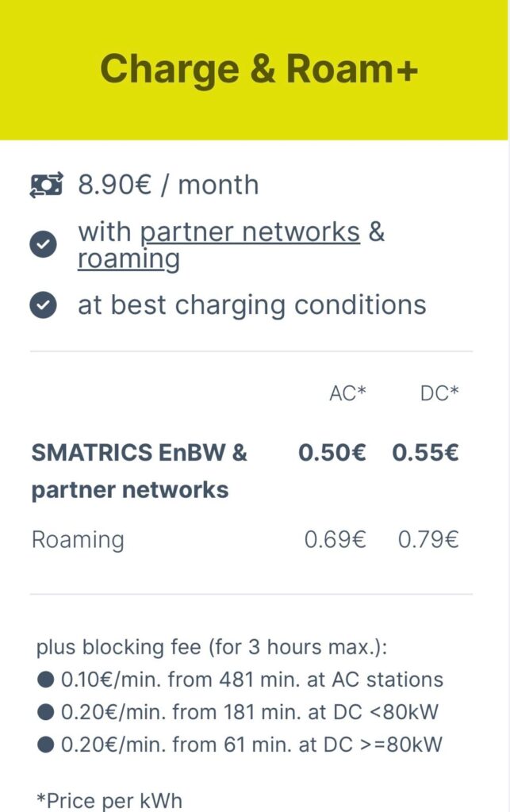Viewport: 510px width, 812px height.
Task: Click the money transfer icon beside 8.90€
Action: coord(46,185)
